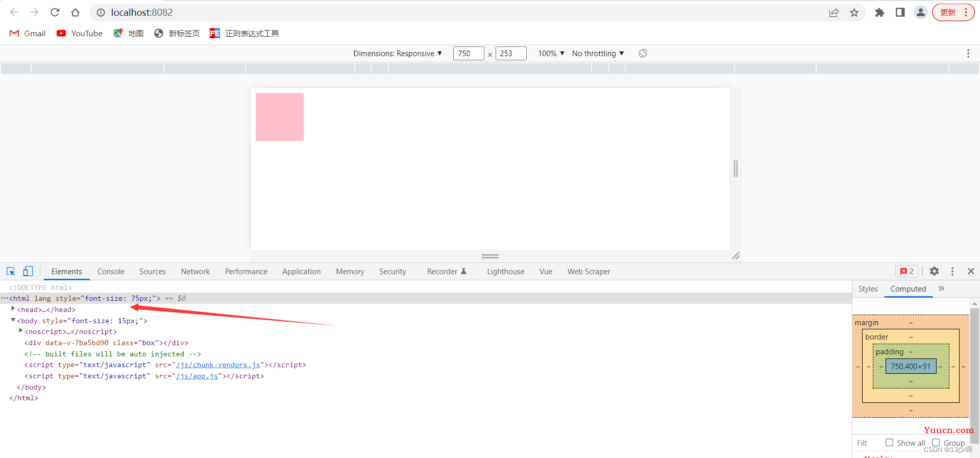Go to the browser home page

(x=75, y=12)
